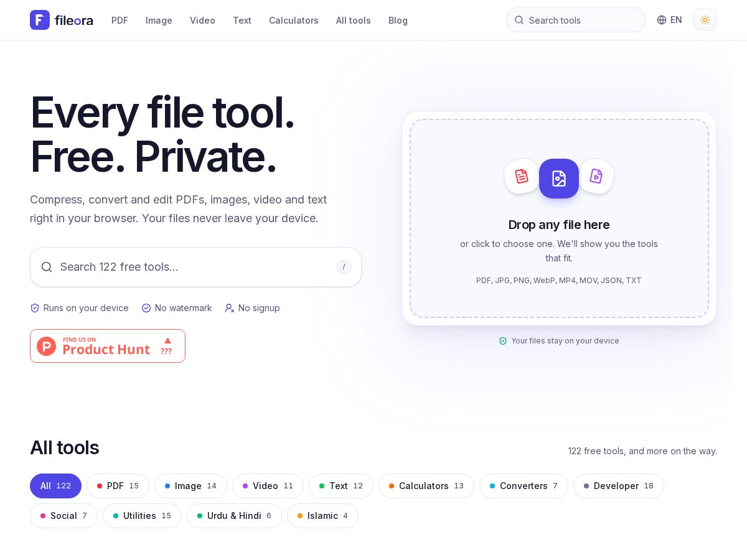This screenshot has height=560, width=747.
Task: Click the Drop any file here heading
Action: tap(559, 225)
